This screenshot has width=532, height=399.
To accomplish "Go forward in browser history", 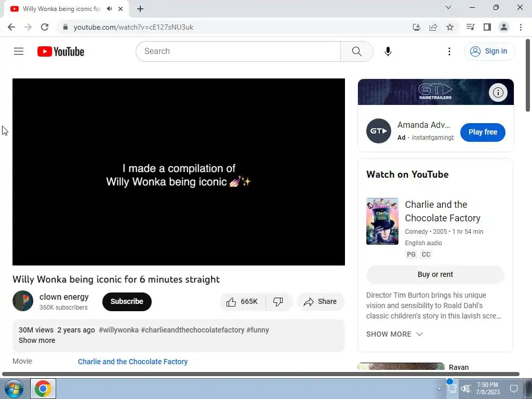I will tap(28, 27).
